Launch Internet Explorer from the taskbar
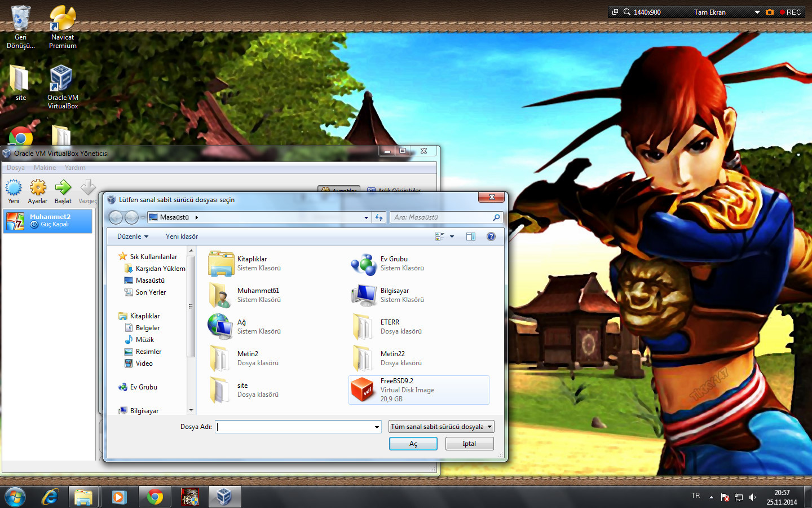 [x=50, y=497]
